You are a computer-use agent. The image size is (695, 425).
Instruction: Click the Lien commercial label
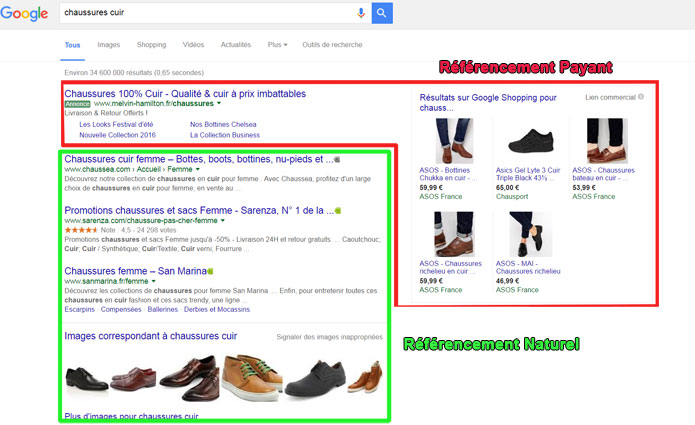pos(610,97)
